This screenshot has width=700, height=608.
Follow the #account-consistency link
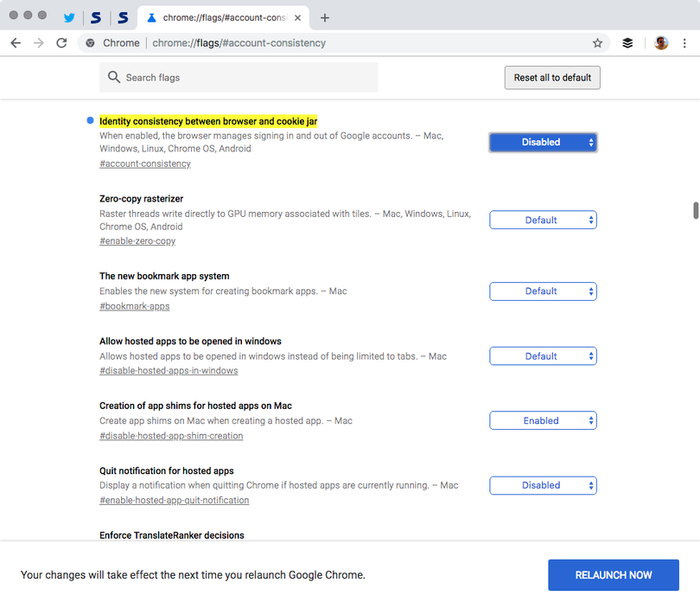[x=144, y=163]
